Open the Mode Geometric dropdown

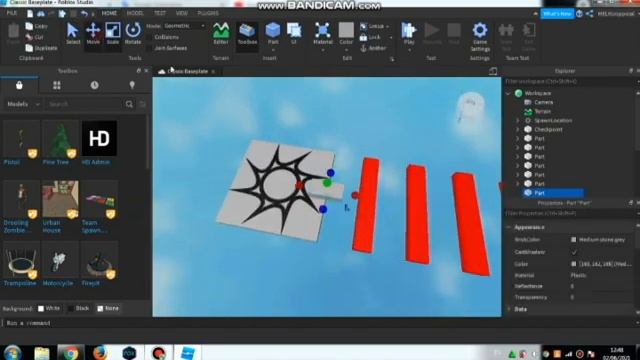click(x=184, y=26)
